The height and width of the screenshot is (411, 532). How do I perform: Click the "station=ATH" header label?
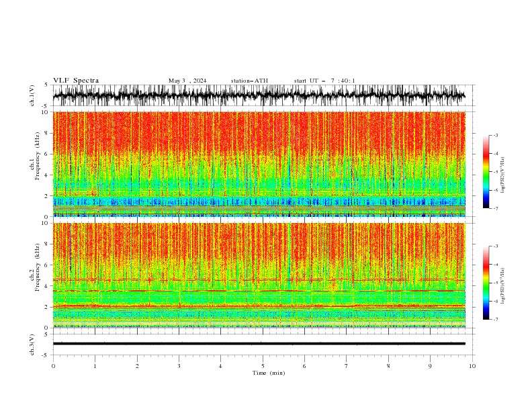[x=249, y=81]
